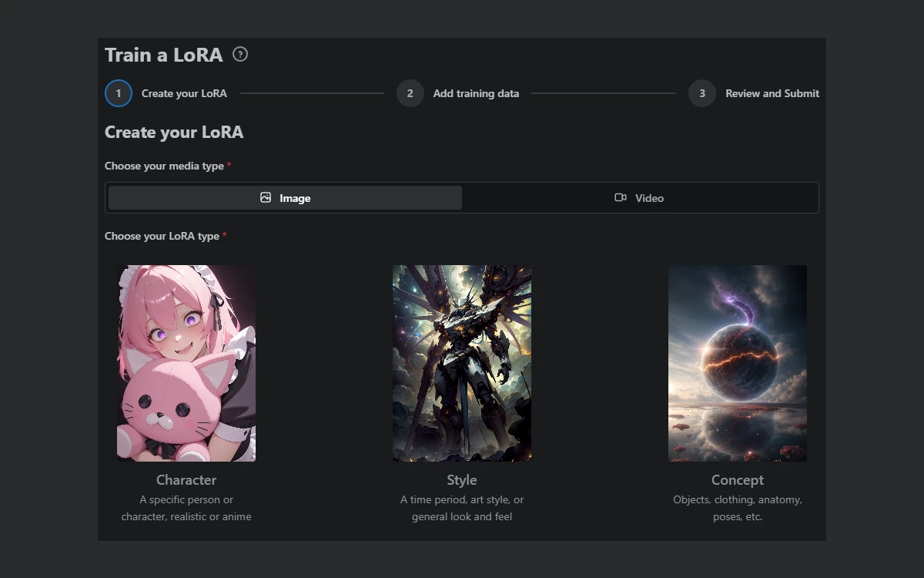
Task: Click the Style type label
Action: pyautogui.click(x=462, y=479)
